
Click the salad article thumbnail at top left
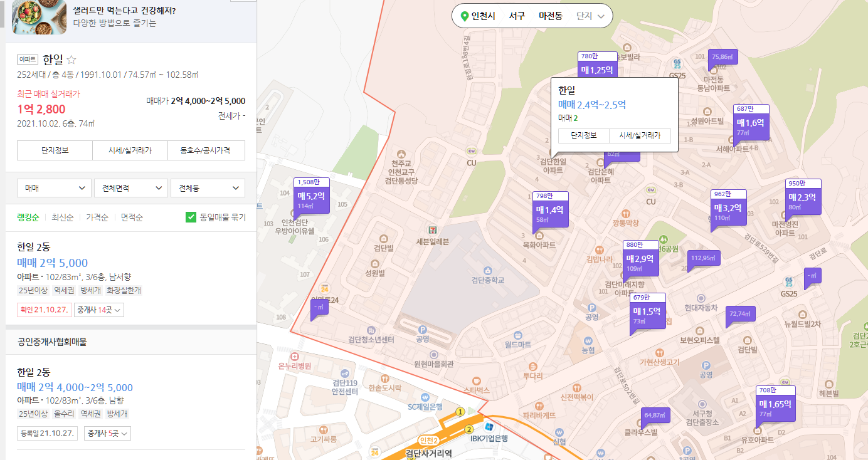39,17
